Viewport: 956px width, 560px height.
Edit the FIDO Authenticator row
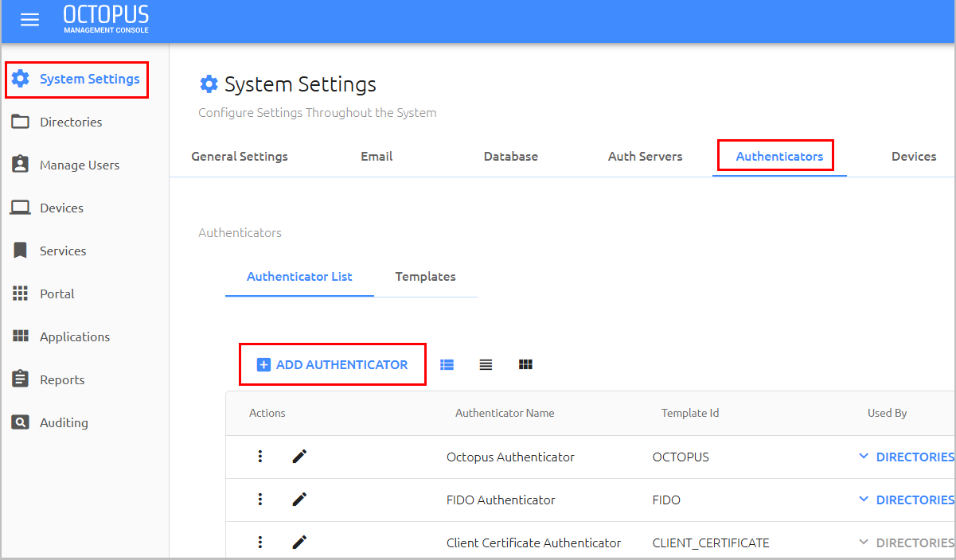point(299,500)
